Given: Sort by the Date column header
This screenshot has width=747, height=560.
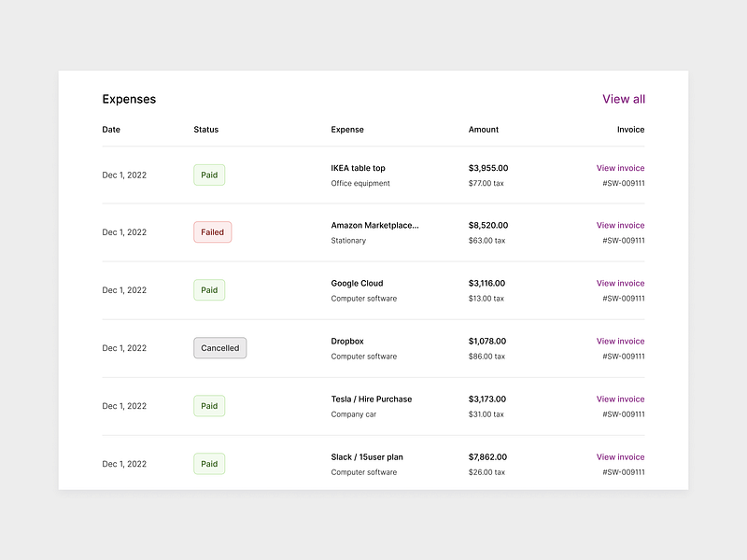Looking at the screenshot, I should (111, 129).
